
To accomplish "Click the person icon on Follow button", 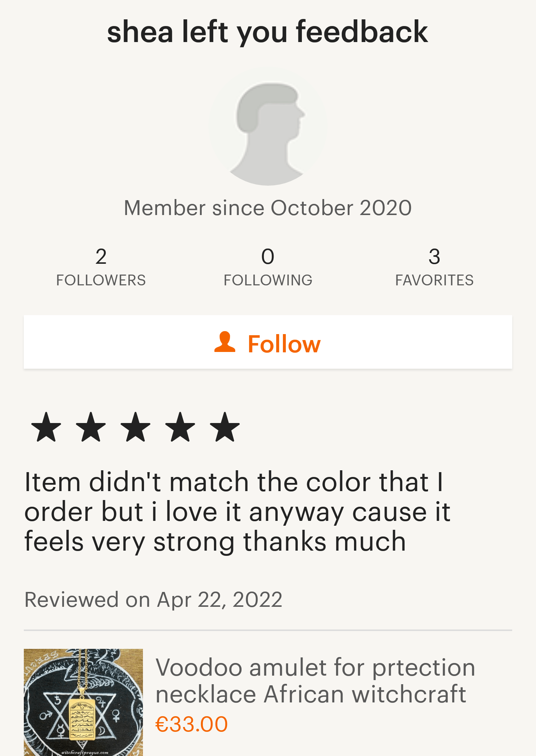I will tap(225, 342).
